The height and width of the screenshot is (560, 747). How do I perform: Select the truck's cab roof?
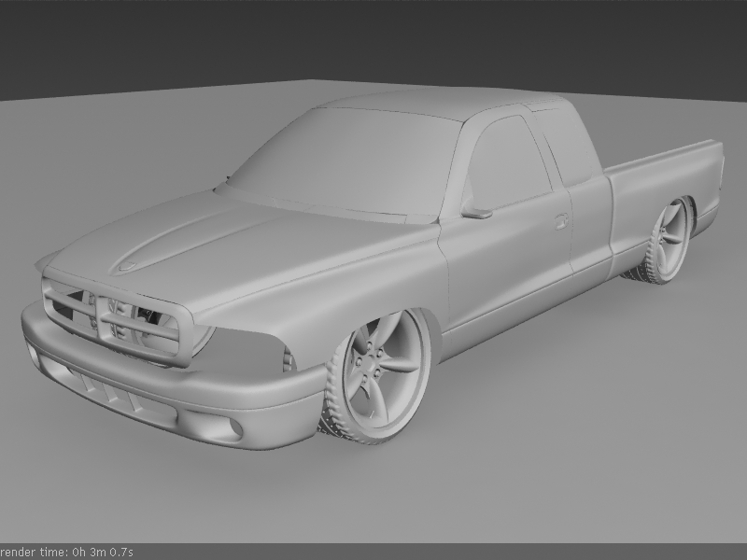point(439,105)
